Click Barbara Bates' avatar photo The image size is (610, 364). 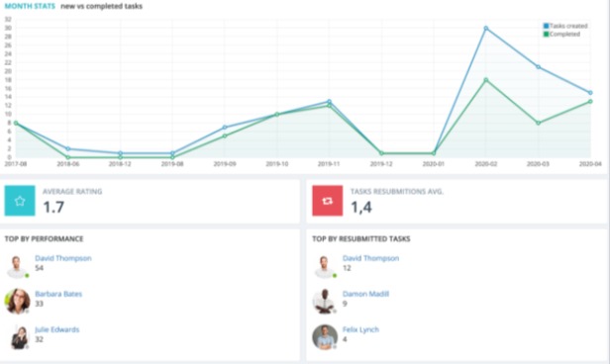(x=17, y=301)
